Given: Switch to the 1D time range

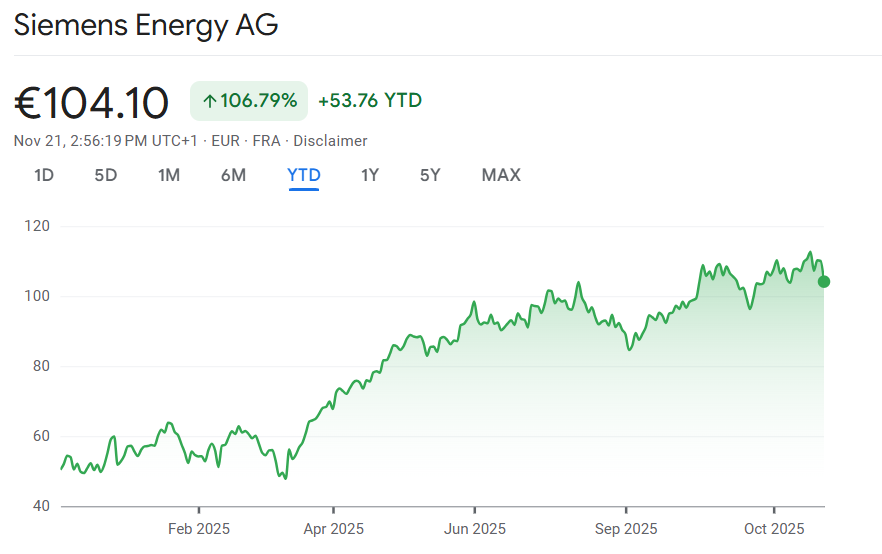Looking at the screenshot, I should tap(44, 175).
